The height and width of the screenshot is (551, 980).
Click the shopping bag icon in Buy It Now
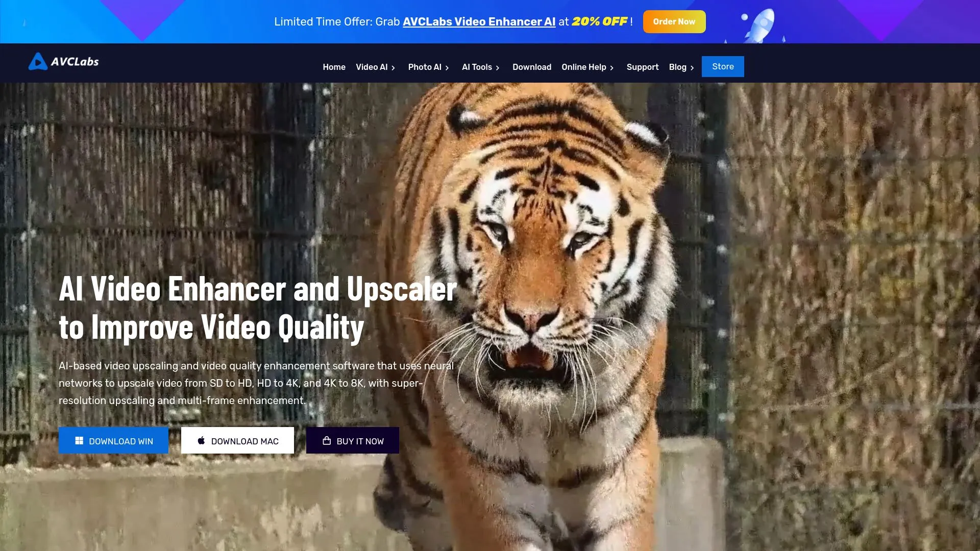(x=327, y=441)
